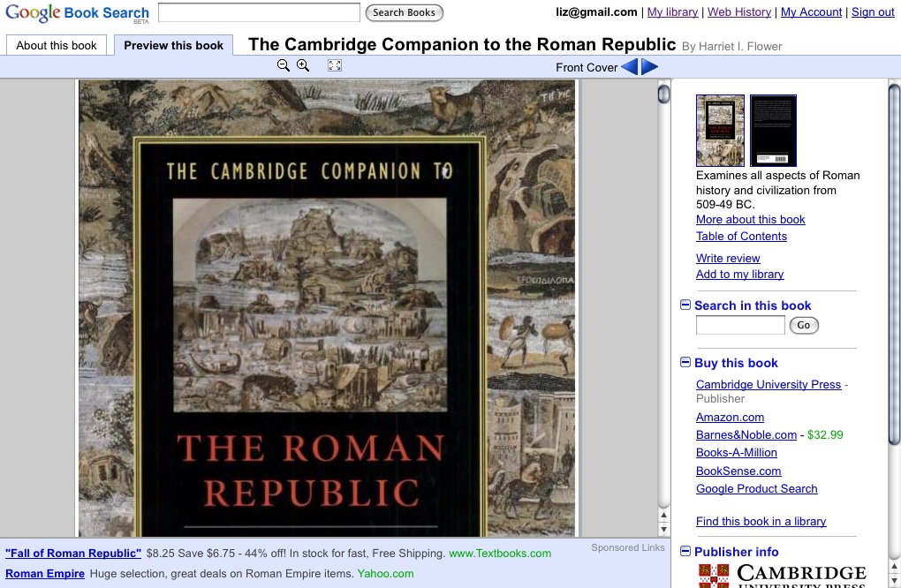Click the 'Add to my library' link
The image size is (901, 588).
[739, 274]
